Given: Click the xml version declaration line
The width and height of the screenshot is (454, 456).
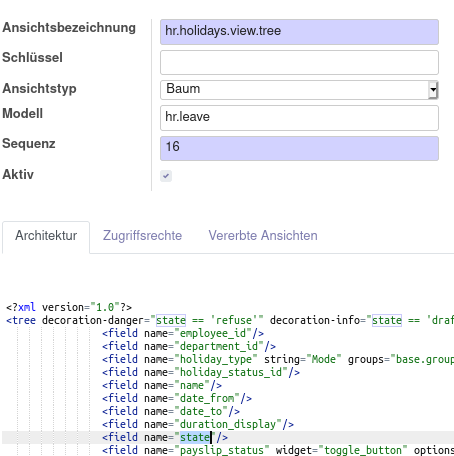Looking at the screenshot, I should coord(69,307).
